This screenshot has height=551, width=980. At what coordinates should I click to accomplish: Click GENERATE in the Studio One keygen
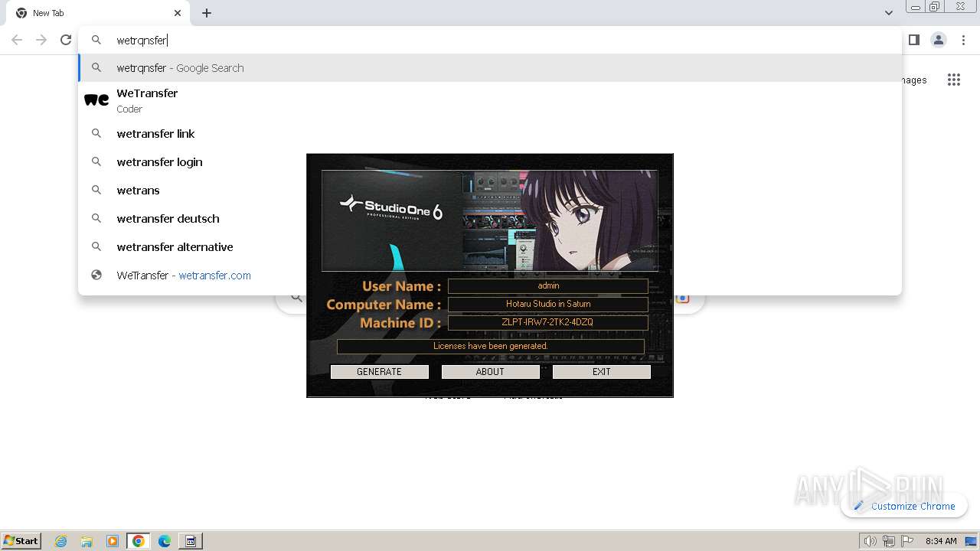coord(379,372)
